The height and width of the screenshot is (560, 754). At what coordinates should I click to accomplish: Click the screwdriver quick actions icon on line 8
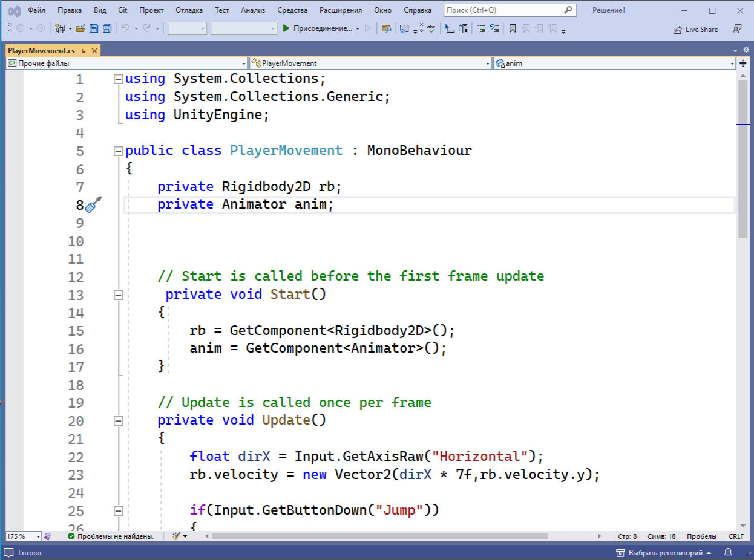tap(93, 204)
